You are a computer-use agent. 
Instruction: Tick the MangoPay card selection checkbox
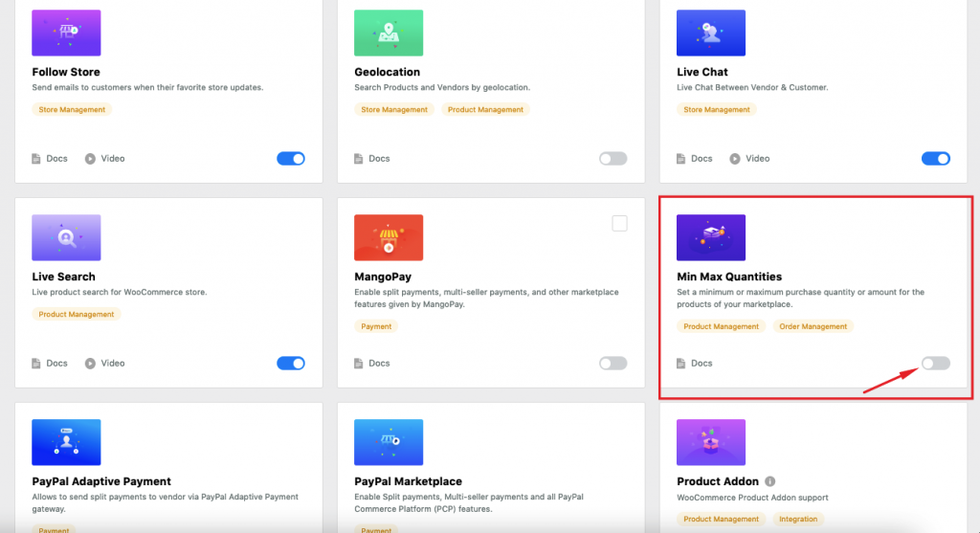[x=619, y=223]
